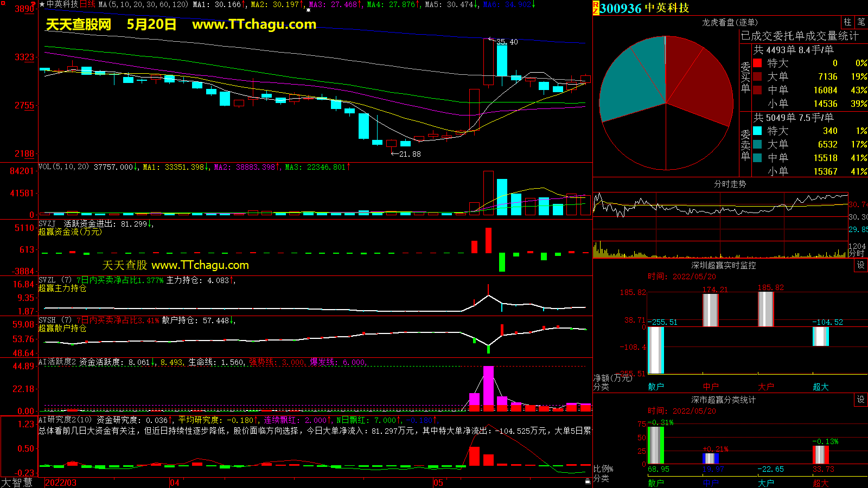The height and width of the screenshot is (488, 868).
Task: Open 设 settings for 深市超赢分类统计
Action: [x=860, y=400]
